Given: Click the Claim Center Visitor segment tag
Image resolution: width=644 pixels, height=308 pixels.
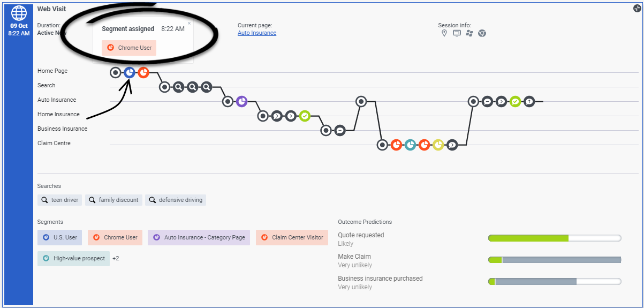Looking at the screenshot, I should pyautogui.click(x=292, y=237).
